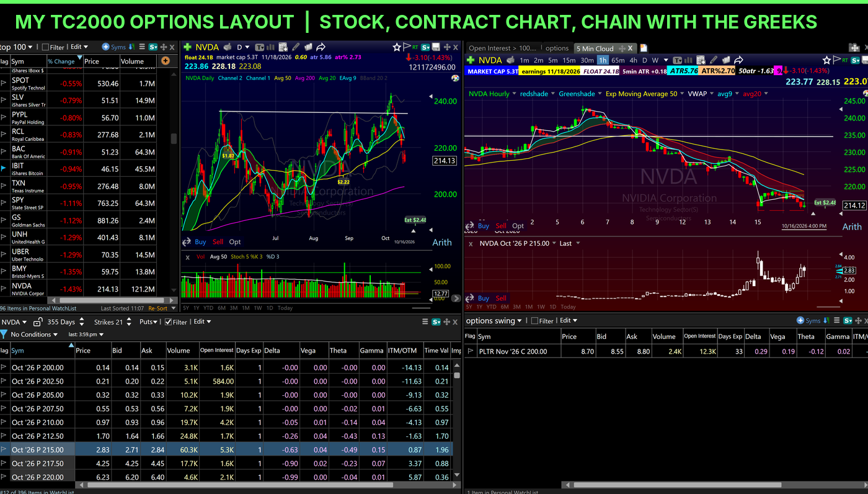Open the list menu icon in the option chain panel

425,322
